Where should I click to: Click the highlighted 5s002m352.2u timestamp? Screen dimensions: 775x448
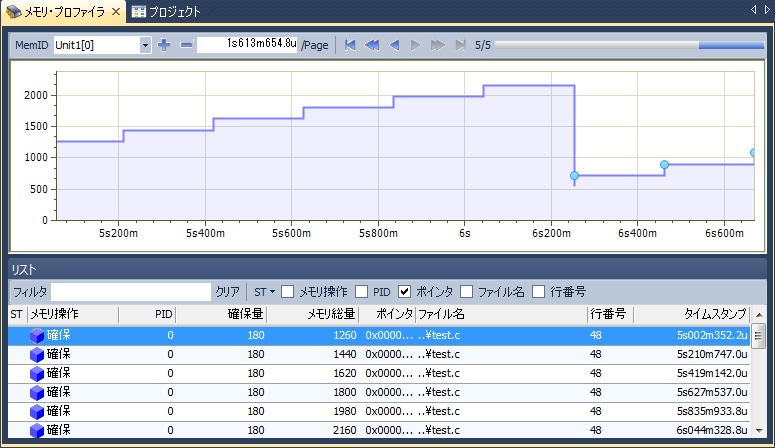[712, 335]
